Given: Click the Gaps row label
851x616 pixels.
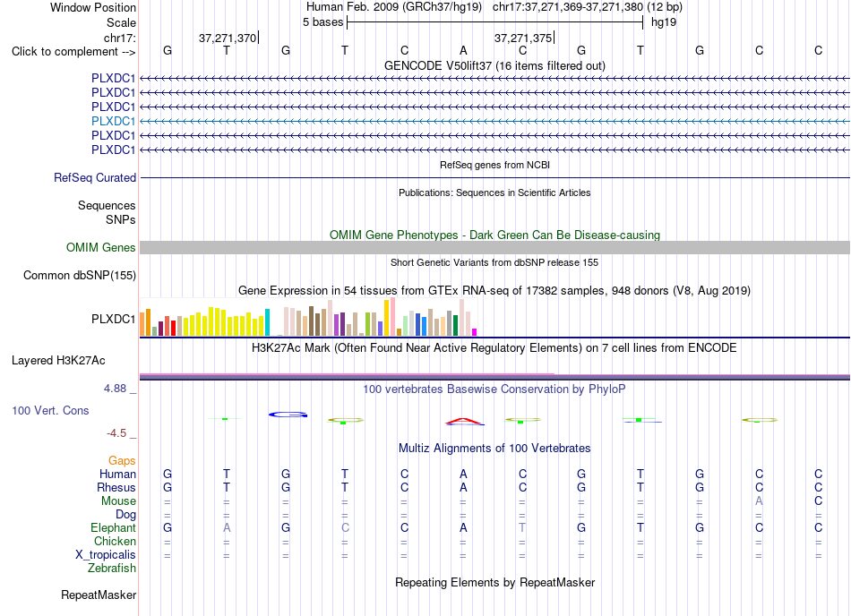Looking at the screenshot, I should 122,460.
